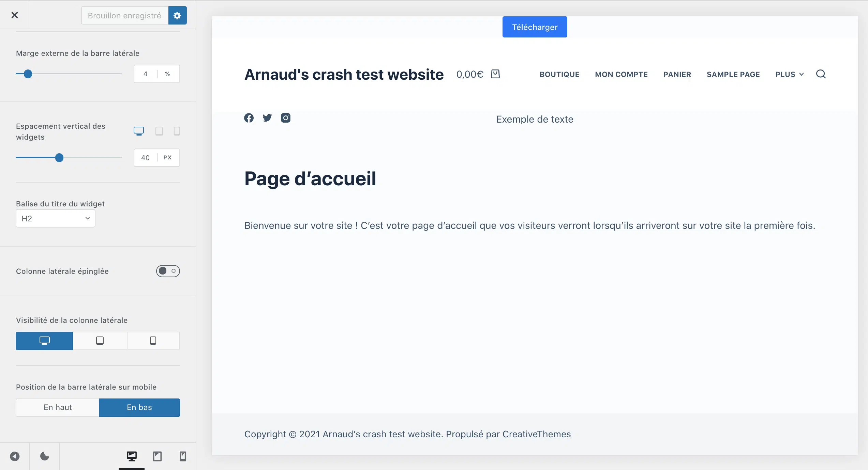Toggle sidebar visibility on desktop
Image resolution: width=868 pixels, height=470 pixels.
tap(44, 341)
